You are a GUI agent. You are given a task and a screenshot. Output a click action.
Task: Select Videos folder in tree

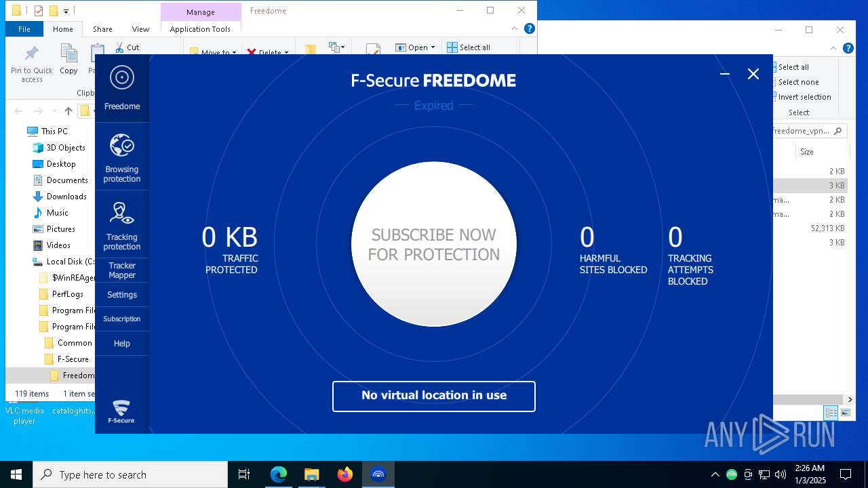tap(58, 245)
